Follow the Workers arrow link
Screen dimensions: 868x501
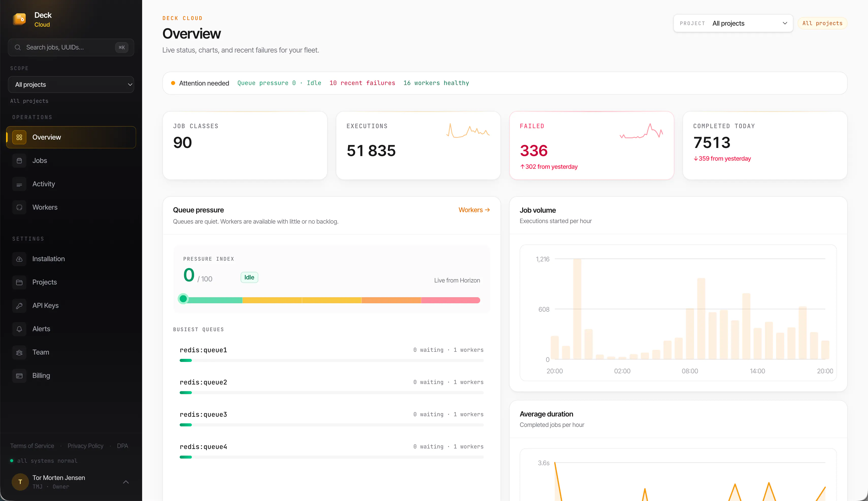click(474, 210)
